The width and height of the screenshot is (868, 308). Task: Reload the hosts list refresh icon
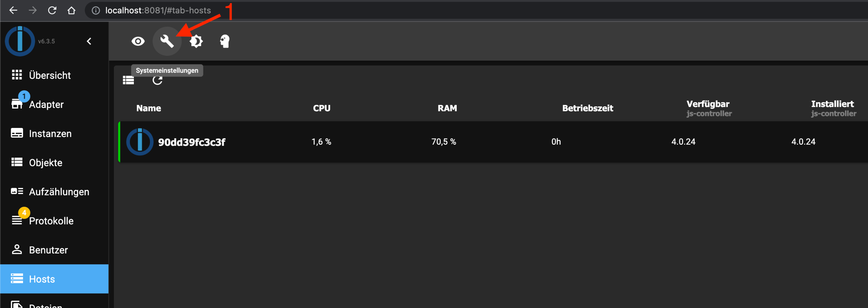[157, 80]
